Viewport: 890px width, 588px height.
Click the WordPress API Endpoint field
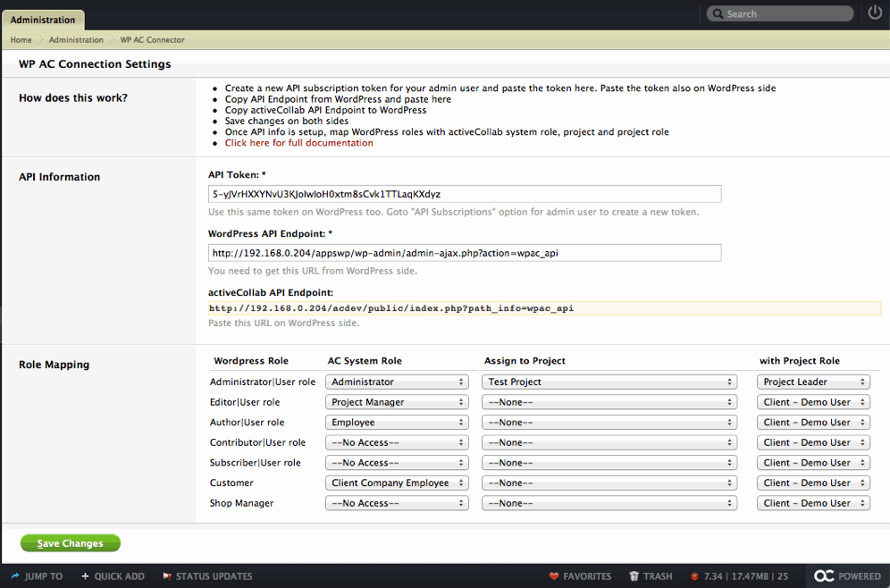(x=465, y=253)
